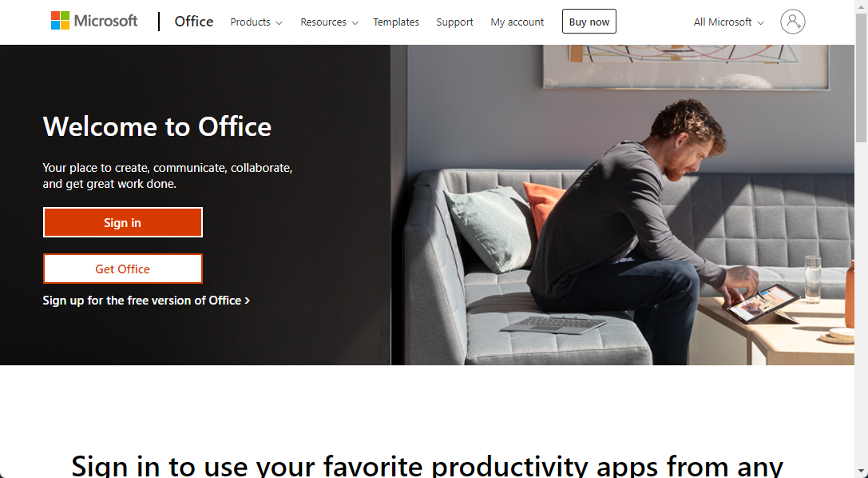Click the Get Office button
Viewport: 868px width, 478px height.
(123, 269)
